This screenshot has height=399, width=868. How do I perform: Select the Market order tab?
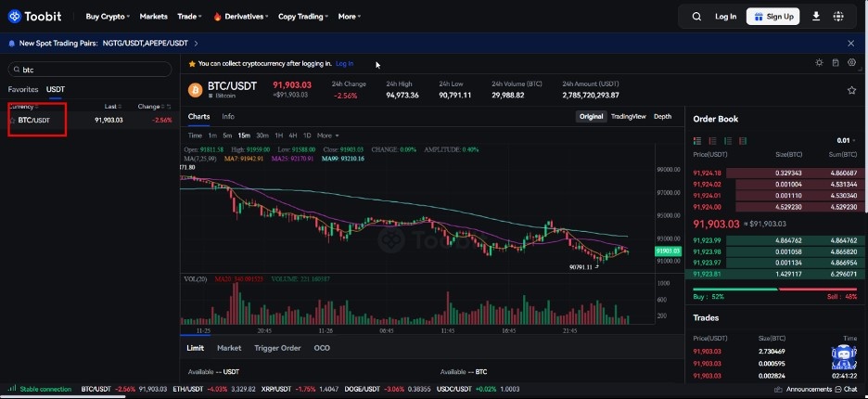pos(229,348)
